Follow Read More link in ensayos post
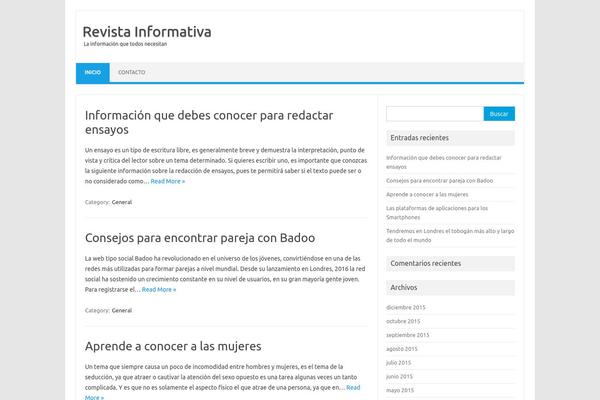The image size is (600, 400). point(168,181)
